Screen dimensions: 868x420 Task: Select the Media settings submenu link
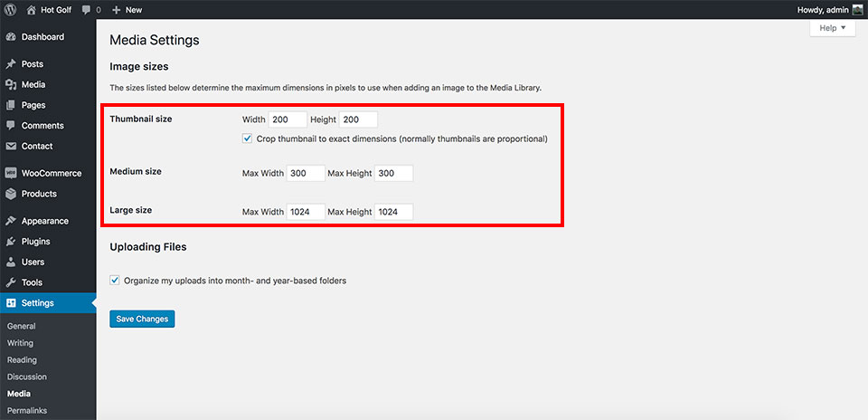pos(19,394)
